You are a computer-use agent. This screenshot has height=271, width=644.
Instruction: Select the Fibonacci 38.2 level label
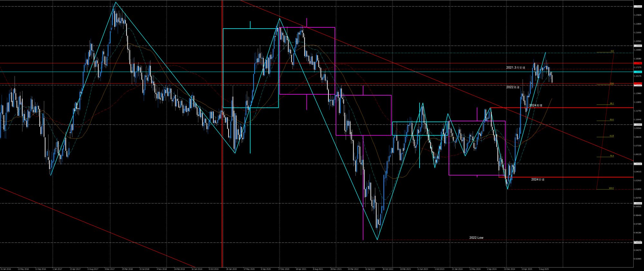tap(611, 104)
